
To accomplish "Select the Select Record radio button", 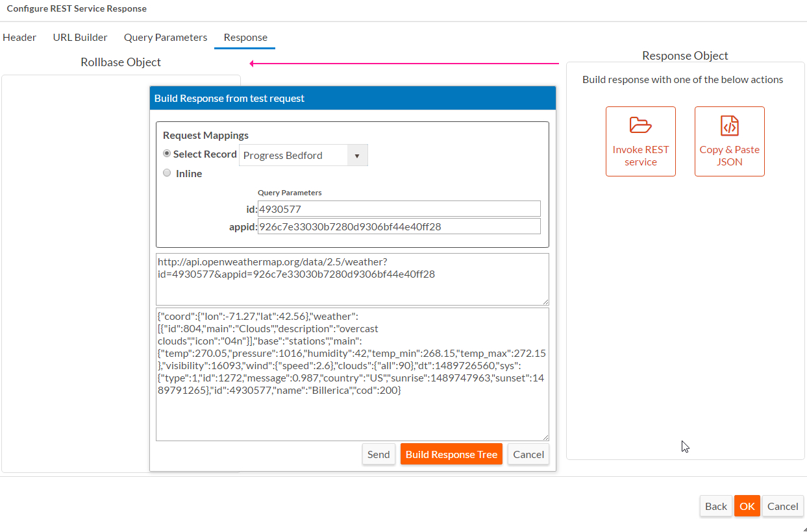I will coord(167,154).
